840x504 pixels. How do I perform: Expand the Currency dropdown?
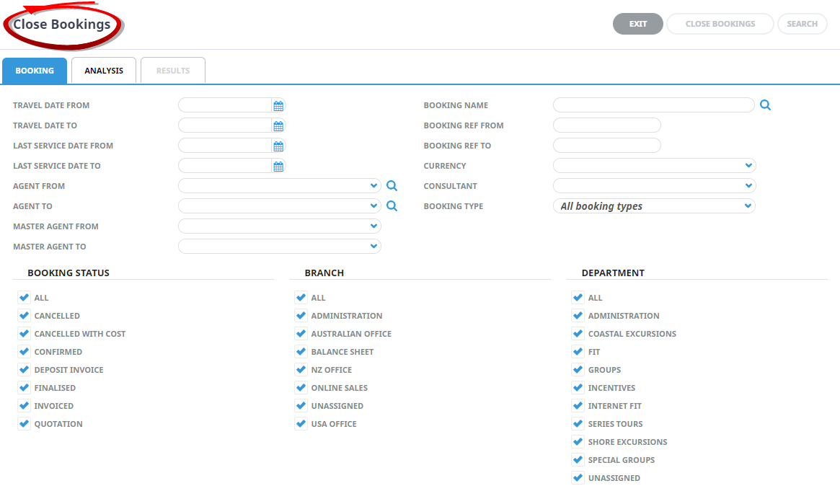tap(748, 166)
